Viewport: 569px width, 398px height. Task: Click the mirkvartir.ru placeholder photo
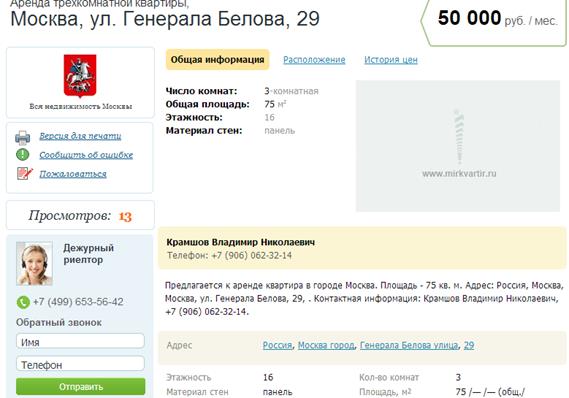[458, 146]
